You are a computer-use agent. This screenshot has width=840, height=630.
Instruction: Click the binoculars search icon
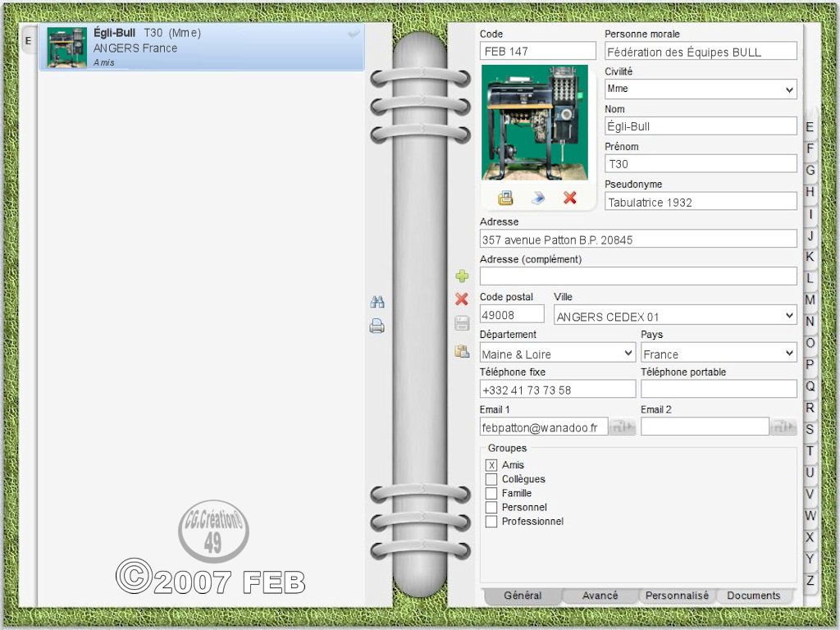tap(377, 302)
